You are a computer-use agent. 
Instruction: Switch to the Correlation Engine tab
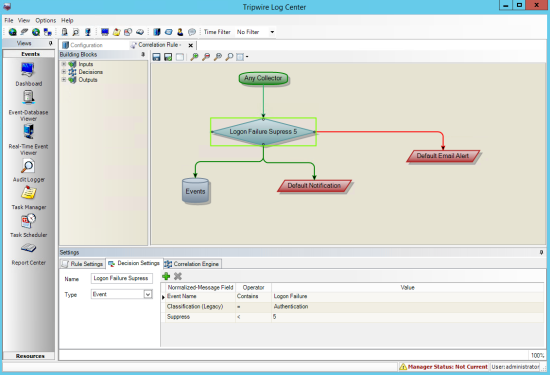(x=193, y=264)
